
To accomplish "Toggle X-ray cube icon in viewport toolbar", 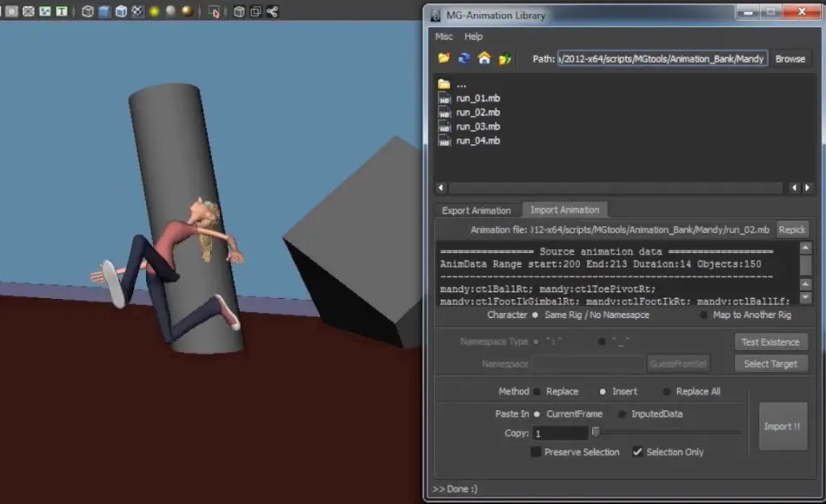I will tap(239, 11).
